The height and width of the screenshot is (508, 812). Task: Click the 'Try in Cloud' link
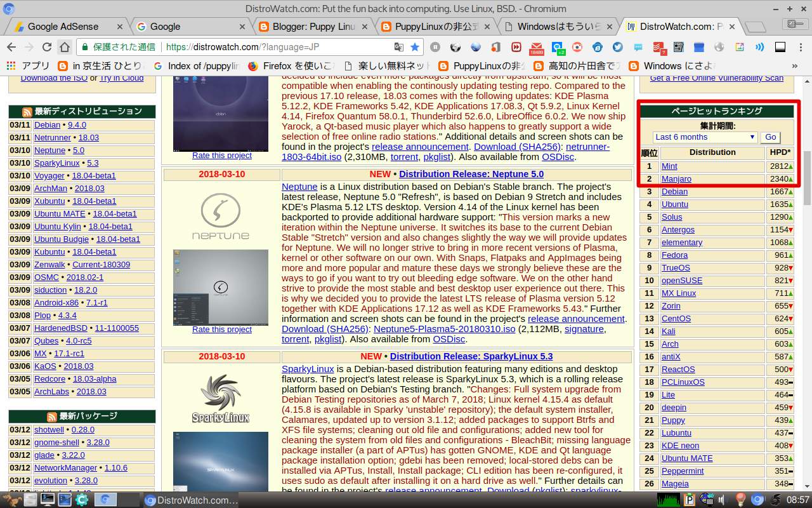tap(121, 78)
